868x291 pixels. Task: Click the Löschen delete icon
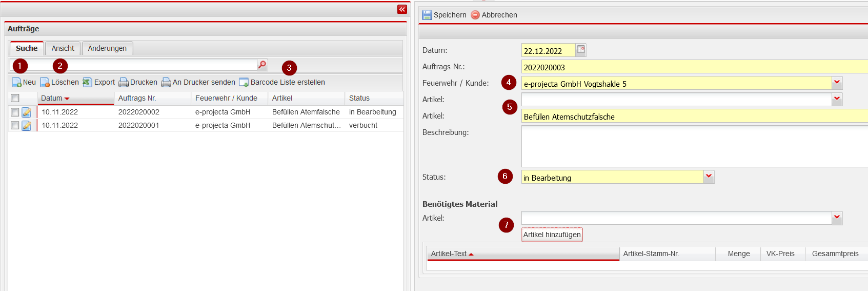pyautogui.click(x=45, y=82)
